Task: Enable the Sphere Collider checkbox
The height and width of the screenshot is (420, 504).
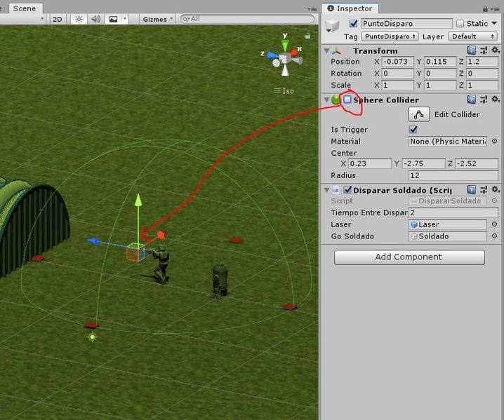Action: tap(347, 100)
